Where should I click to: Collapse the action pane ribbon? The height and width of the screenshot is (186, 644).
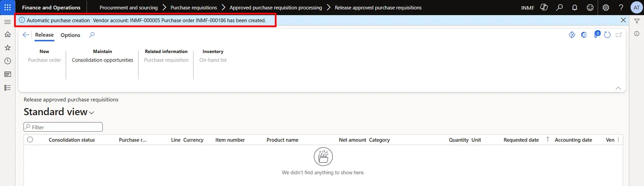618,88
